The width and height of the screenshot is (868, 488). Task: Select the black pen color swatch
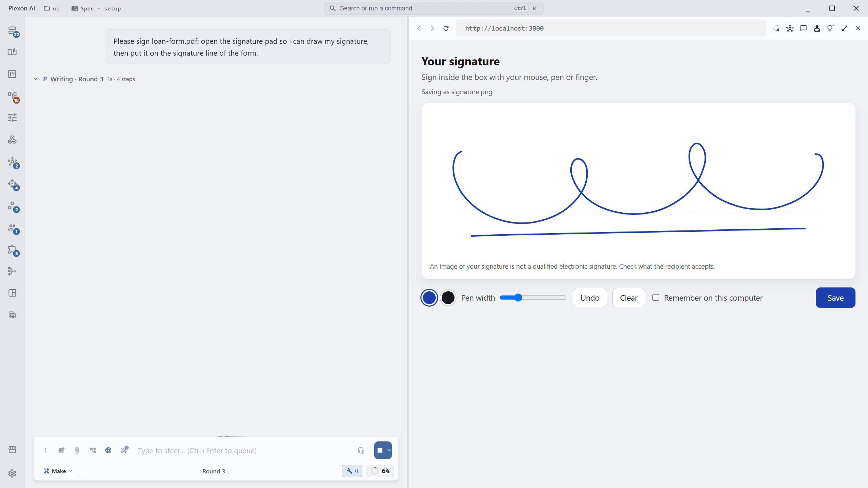pos(448,298)
